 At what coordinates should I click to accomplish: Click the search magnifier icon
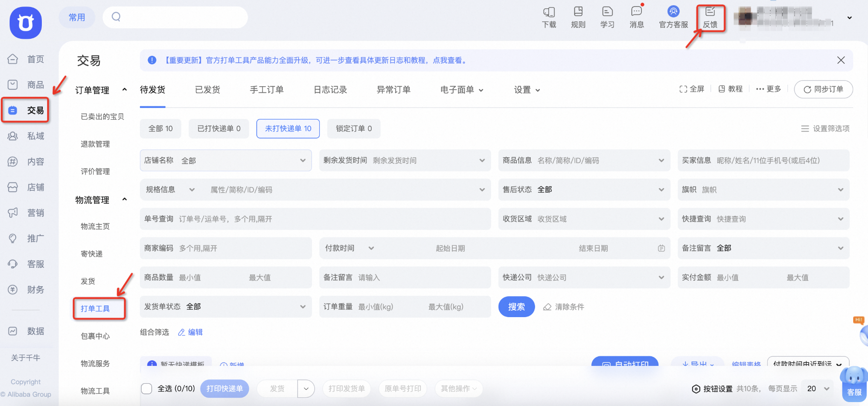116,17
